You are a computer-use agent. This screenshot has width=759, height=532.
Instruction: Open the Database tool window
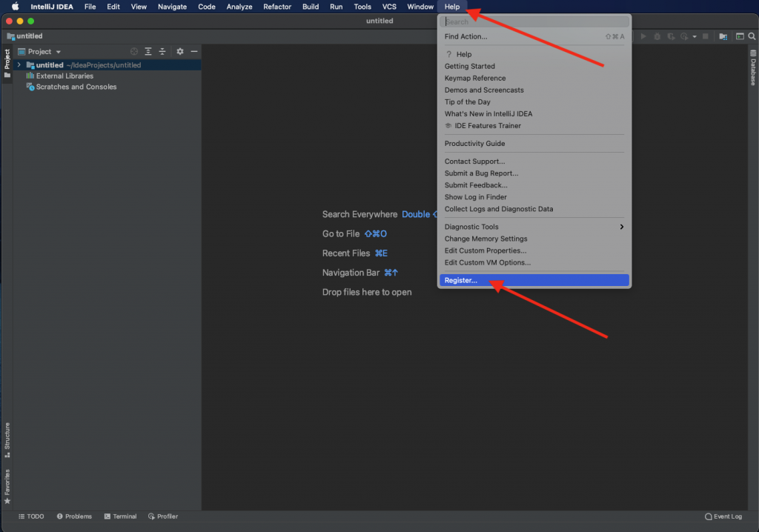pyautogui.click(x=753, y=67)
